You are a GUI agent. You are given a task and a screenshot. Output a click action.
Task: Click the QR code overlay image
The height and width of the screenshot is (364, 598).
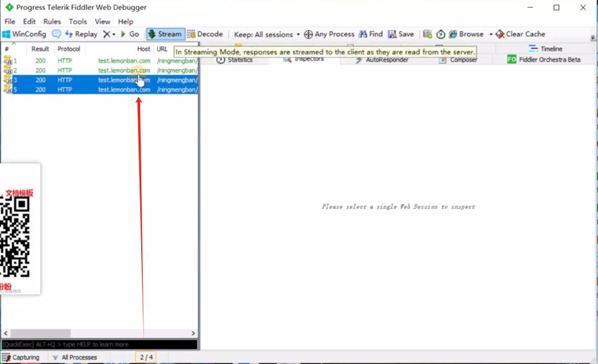15,237
